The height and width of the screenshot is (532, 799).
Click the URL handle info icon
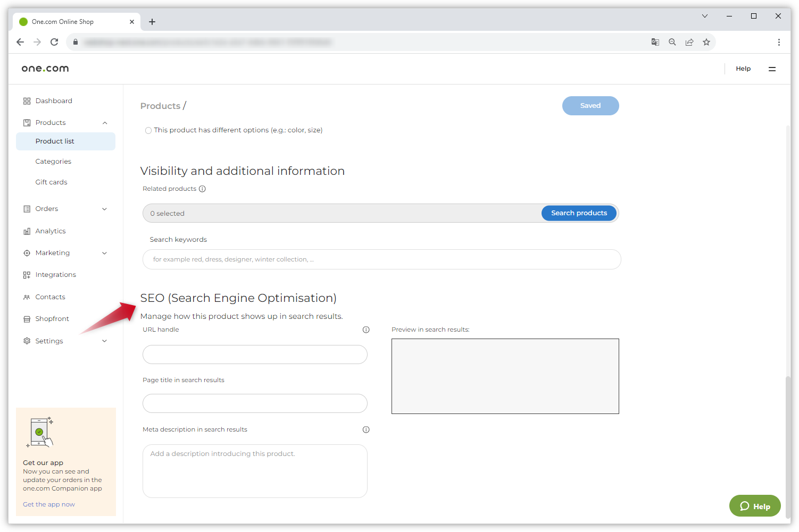click(x=366, y=330)
